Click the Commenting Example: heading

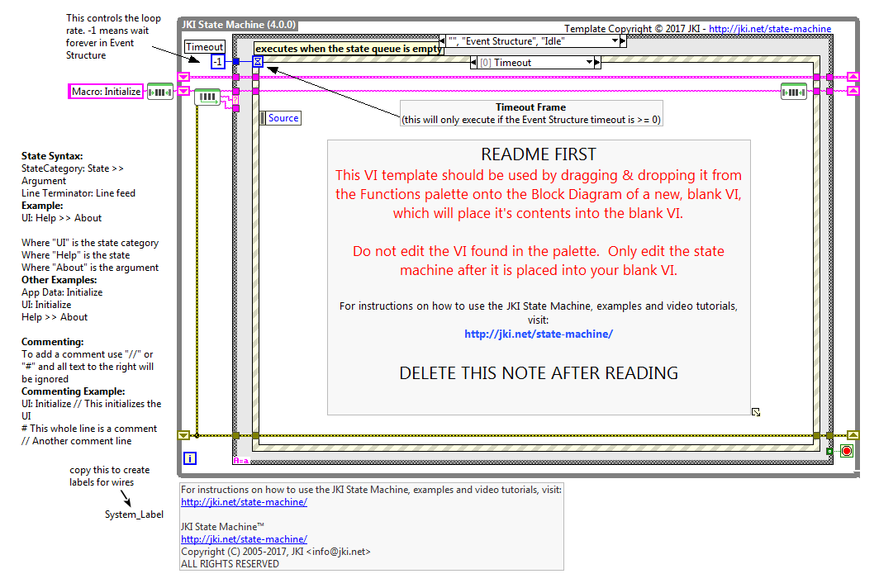[73, 391]
